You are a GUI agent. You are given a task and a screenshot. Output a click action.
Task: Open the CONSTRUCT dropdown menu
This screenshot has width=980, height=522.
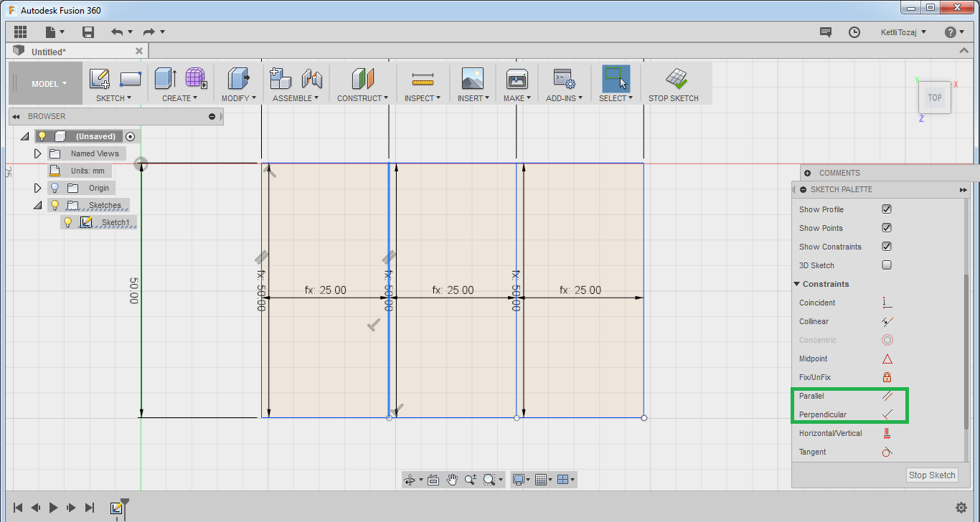point(362,98)
